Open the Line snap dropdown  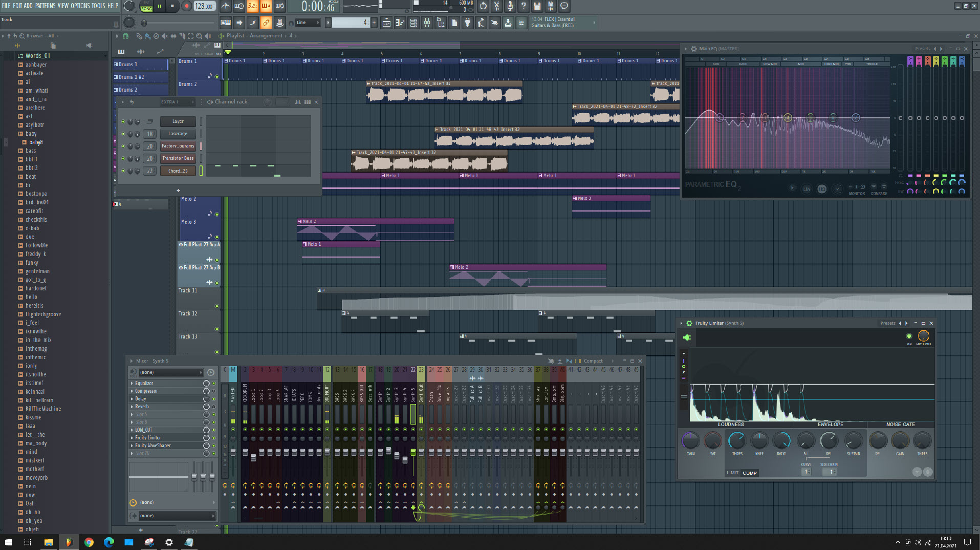(308, 23)
